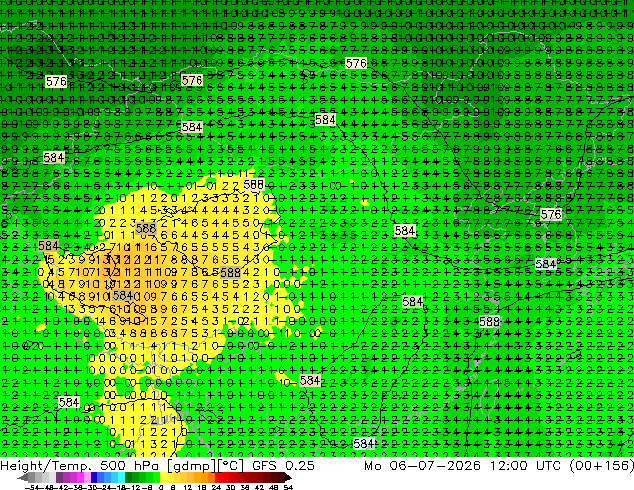Click the '500 hPa' level label
Image resolution: width=634 pixels, height=490 pixels.
131,466
